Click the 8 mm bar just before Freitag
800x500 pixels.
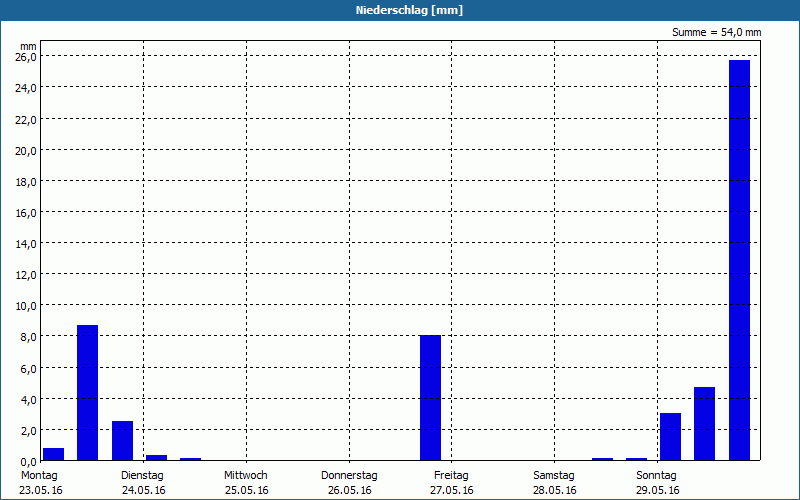[430, 398]
